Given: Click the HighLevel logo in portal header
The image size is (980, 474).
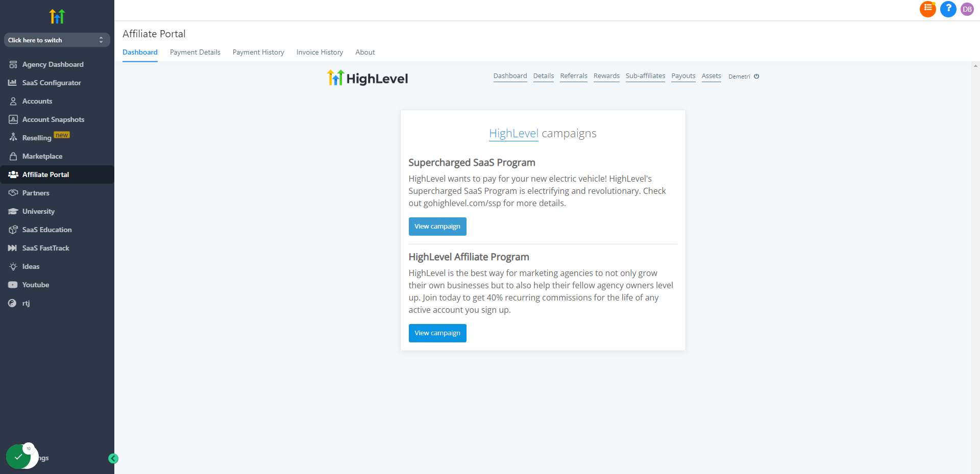Looking at the screenshot, I should pyautogui.click(x=367, y=78).
